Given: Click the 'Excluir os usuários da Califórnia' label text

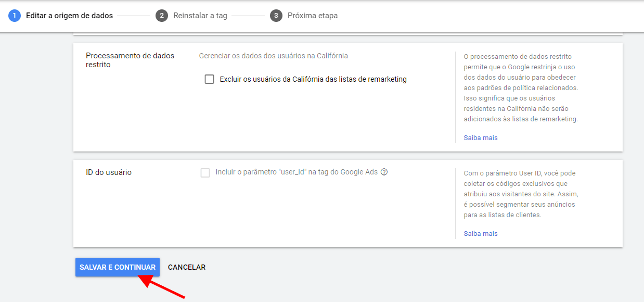Looking at the screenshot, I should coord(313,80).
